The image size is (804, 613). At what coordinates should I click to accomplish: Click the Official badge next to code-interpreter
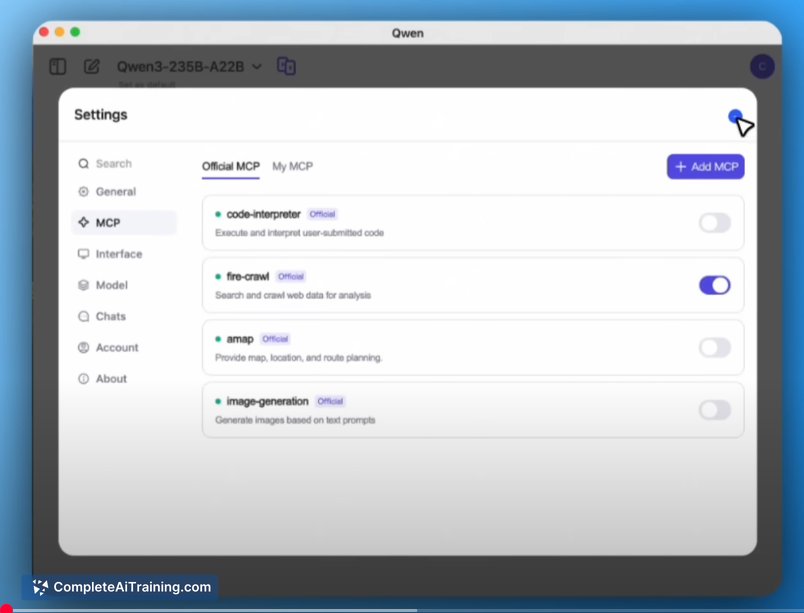[x=323, y=214]
